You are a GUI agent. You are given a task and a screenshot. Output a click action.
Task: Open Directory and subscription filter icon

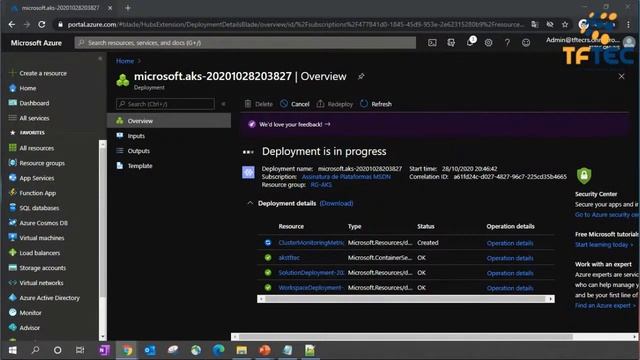pos(451,42)
